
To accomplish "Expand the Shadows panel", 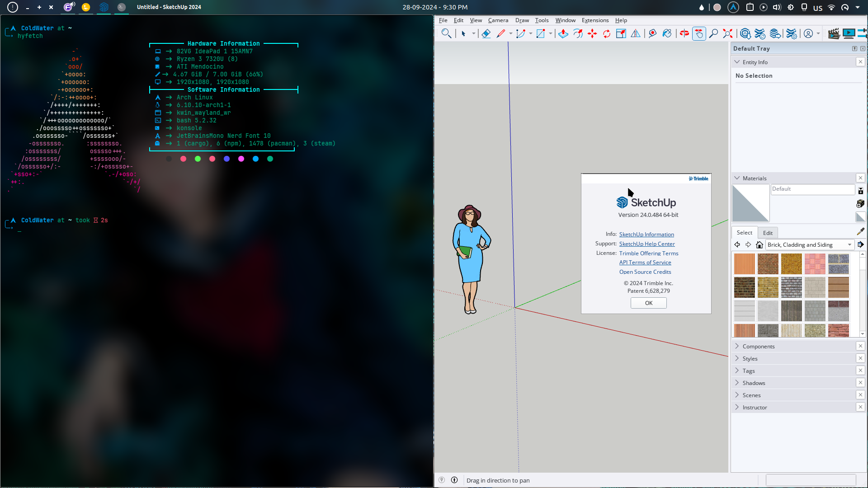I will point(754,383).
